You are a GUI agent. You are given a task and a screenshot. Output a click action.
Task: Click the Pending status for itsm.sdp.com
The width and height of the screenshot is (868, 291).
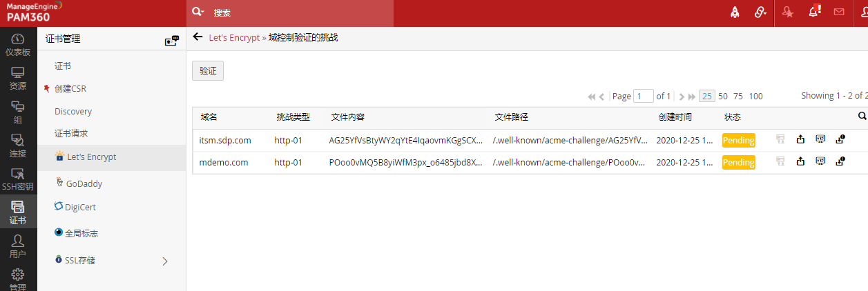[x=739, y=141]
